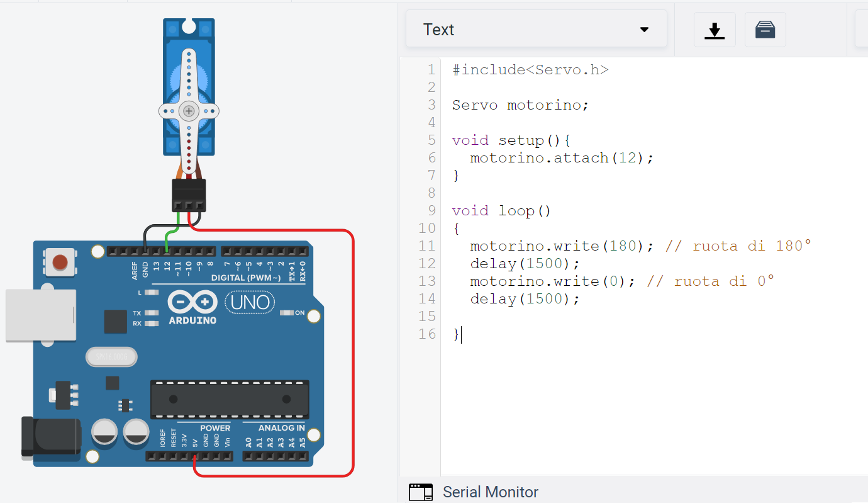Click the comment 'ruota di 180°'

point(752,246)
